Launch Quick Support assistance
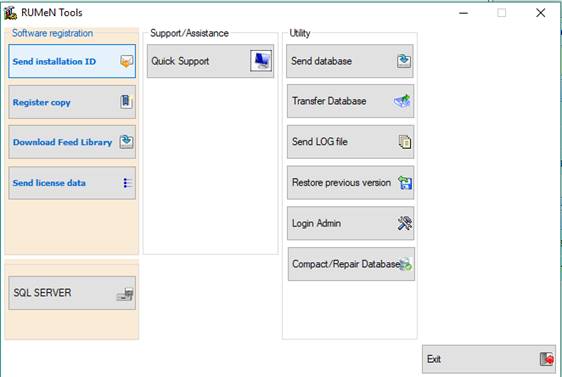The width and height of the screenshot is (562, 377). [x=210, y=61]
